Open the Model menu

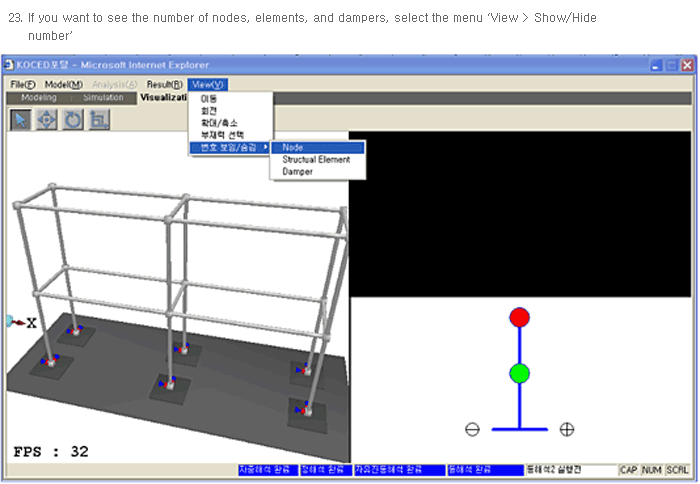click(x=63, y=85)
